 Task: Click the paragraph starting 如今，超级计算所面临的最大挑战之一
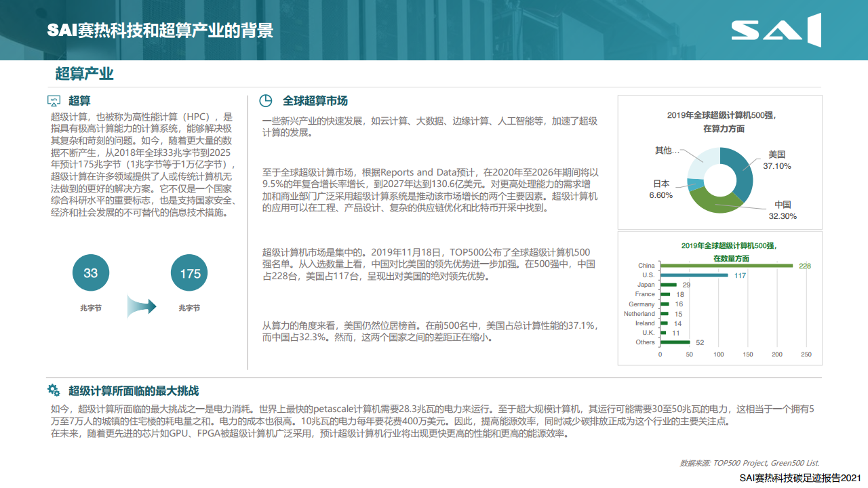[x=433, y=415]
